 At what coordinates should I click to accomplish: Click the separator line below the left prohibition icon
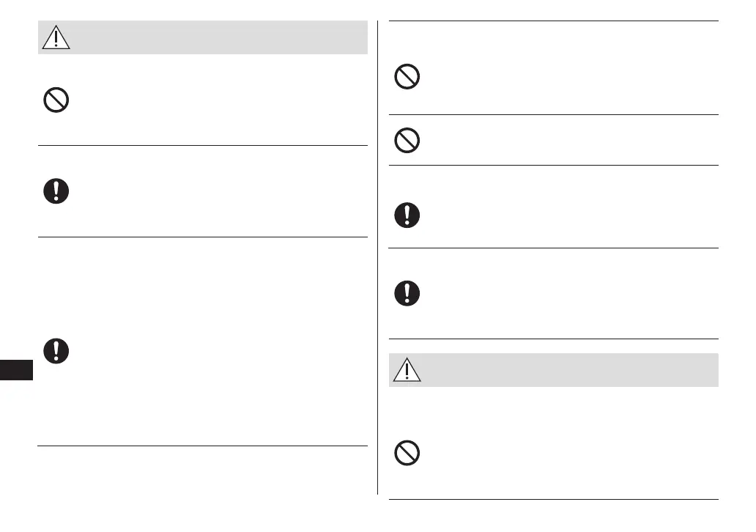[x=202, y=145]
